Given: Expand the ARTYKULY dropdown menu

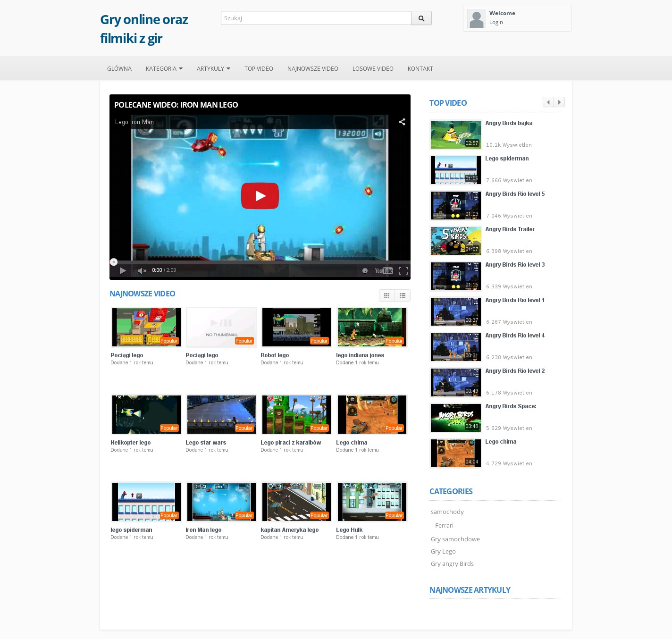Looking at the screenshot, I should point(213,68).
